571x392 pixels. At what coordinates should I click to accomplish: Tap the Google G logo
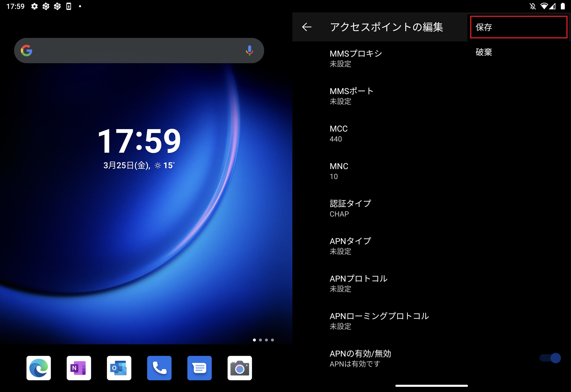(27, 51)
